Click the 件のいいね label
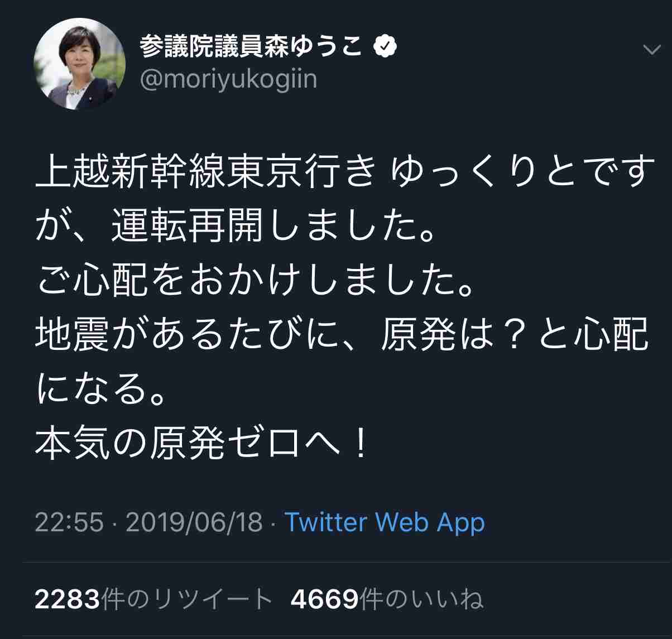 421,600
